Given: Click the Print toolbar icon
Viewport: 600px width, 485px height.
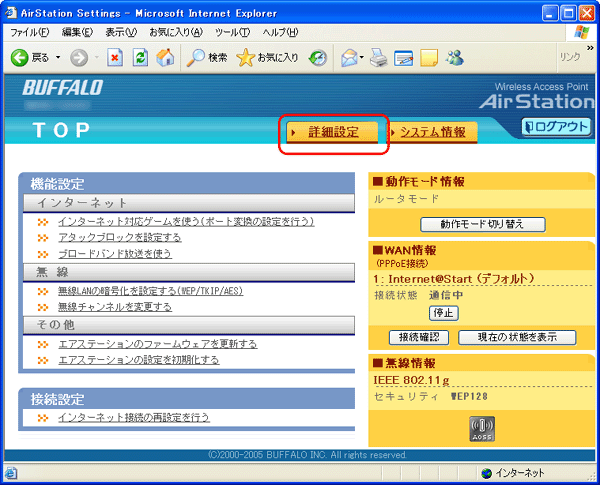Looking at the screenshot, I should (378, 57).
